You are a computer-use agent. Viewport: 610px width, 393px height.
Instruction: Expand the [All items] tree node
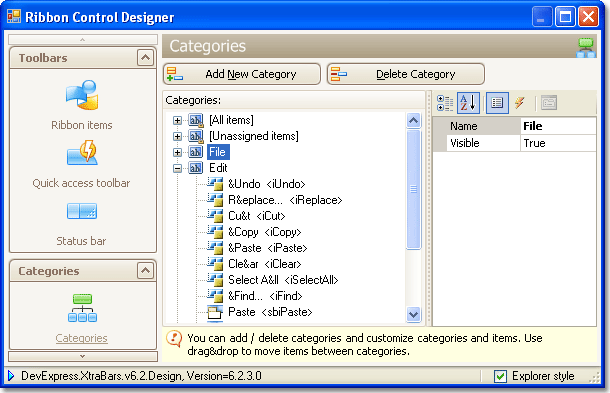[177, 120]
